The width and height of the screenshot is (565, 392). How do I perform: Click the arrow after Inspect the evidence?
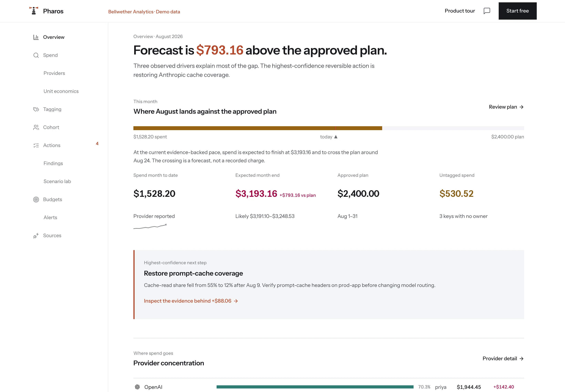pos(236,301)
